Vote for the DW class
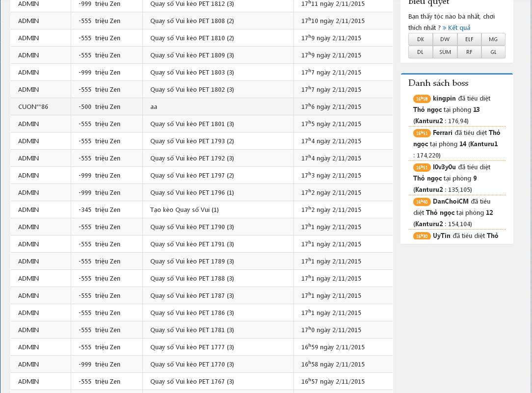 (445, 39)
